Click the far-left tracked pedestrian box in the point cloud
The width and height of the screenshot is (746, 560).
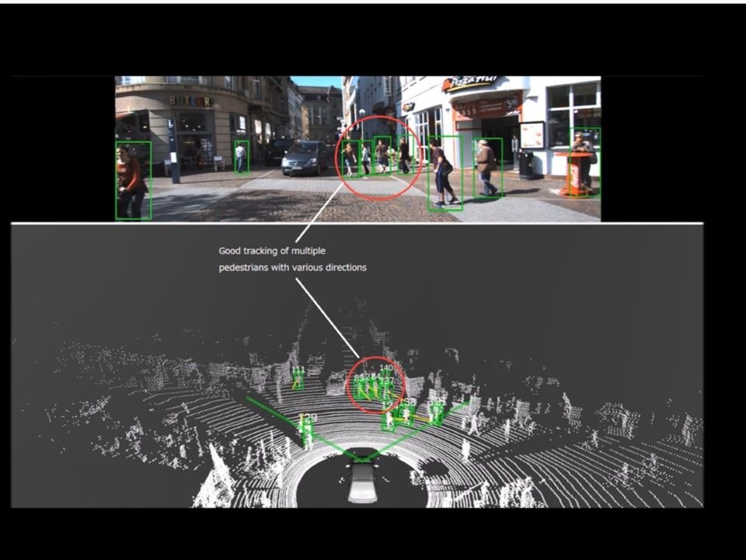[298, 378]
